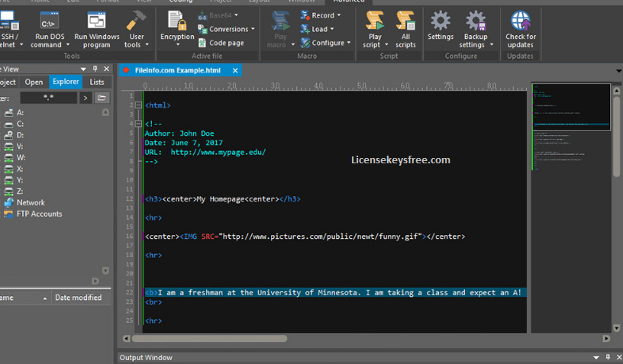Open All scripts
The height and width of the screenshot is (364, 623).
[x=405, y=30]
